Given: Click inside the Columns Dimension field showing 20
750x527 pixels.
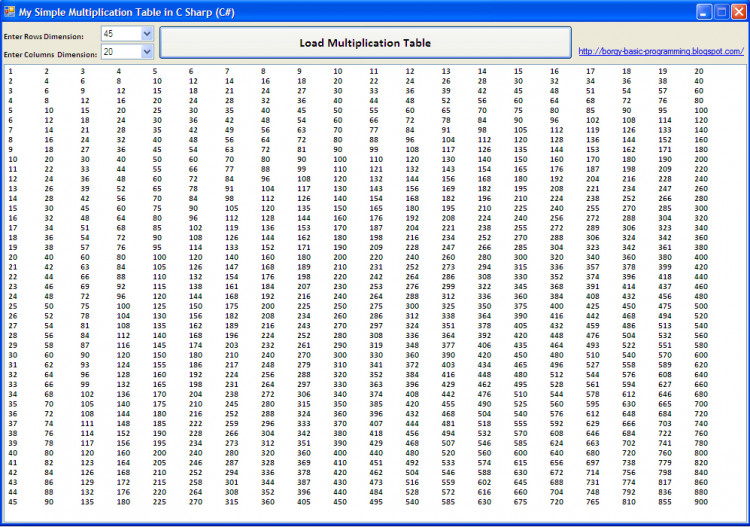Looking at the screenshot, I should 121,51.
